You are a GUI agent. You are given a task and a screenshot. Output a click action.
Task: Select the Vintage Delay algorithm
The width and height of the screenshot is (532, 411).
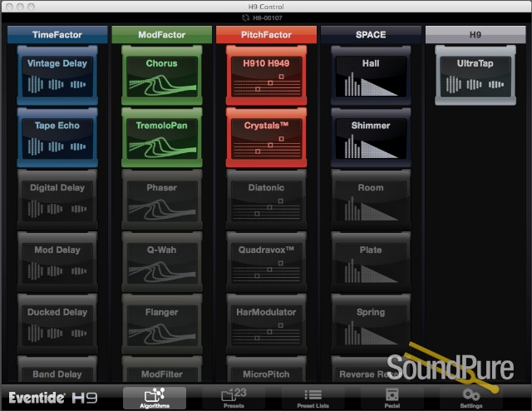57,76
